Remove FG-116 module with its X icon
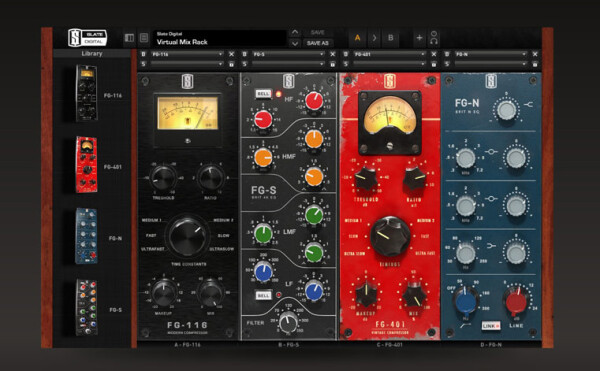Screen dimensions: 600x371 click(x=232, y=54)
